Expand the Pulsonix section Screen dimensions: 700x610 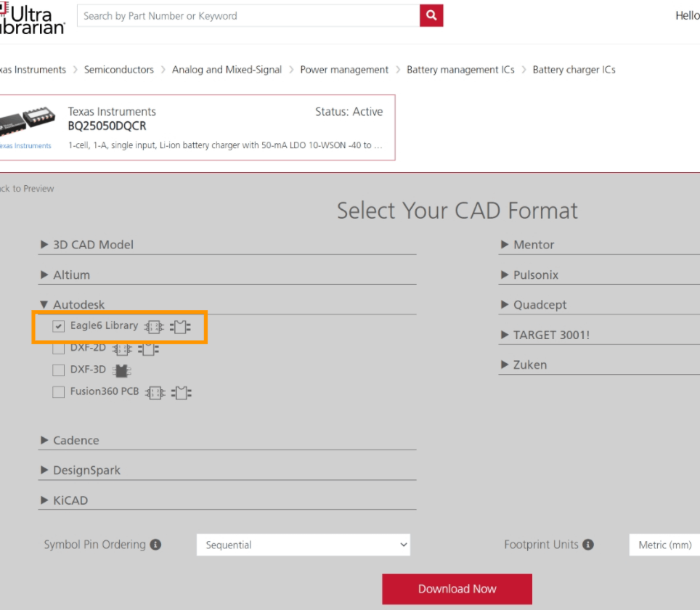pyautogui.click(x=599, y=274)
